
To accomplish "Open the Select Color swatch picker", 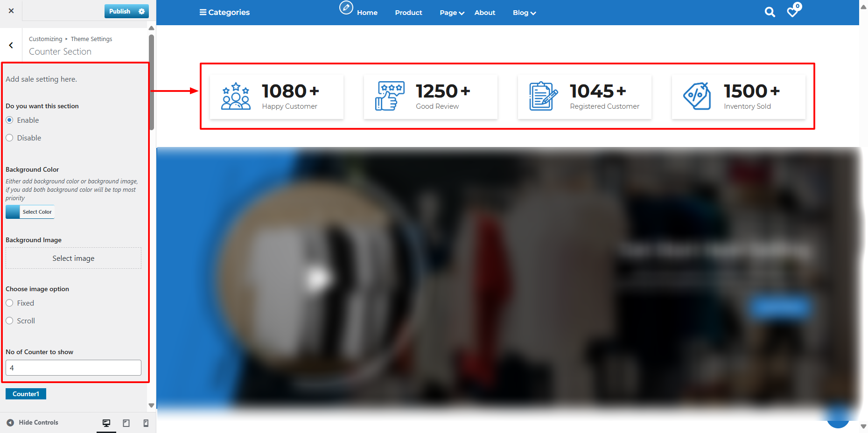I will point(30,212).
